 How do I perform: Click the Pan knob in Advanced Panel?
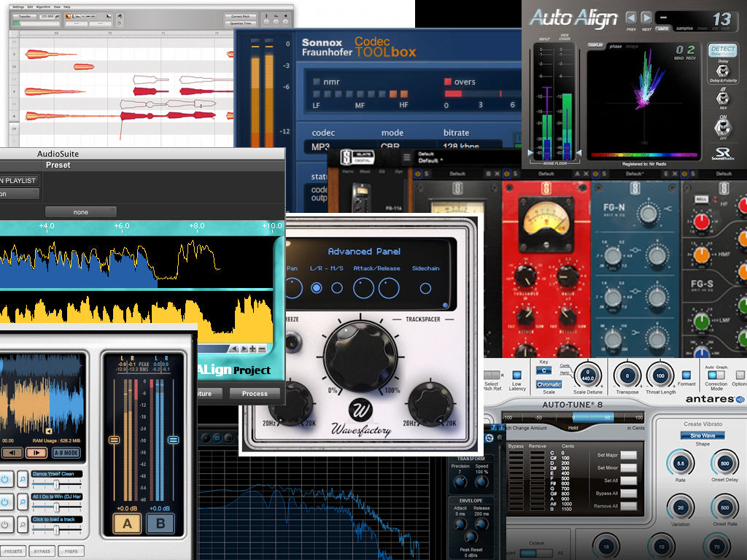(x=293, y=289)
